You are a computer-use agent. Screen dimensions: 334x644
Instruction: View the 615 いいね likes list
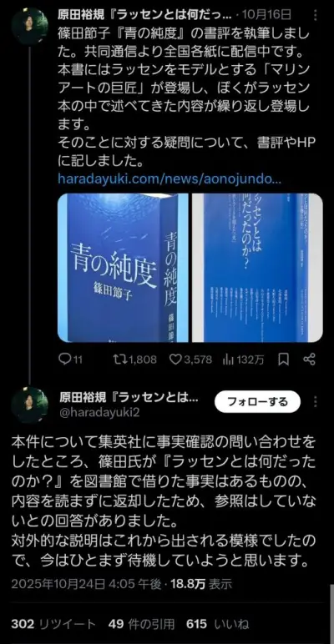pyautogui.click(x=218, y=625)
